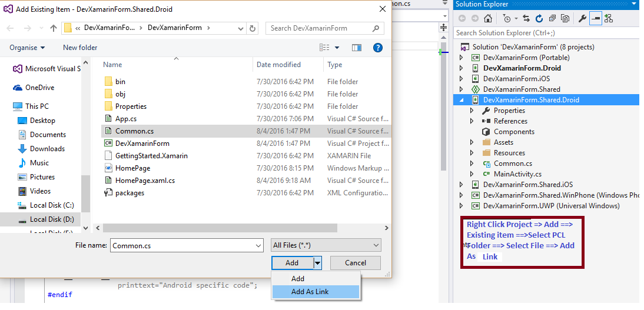Select DevXamarinForm.UWP (Universal Windows) project
The image size is (644, 310).
click(551, 206)
